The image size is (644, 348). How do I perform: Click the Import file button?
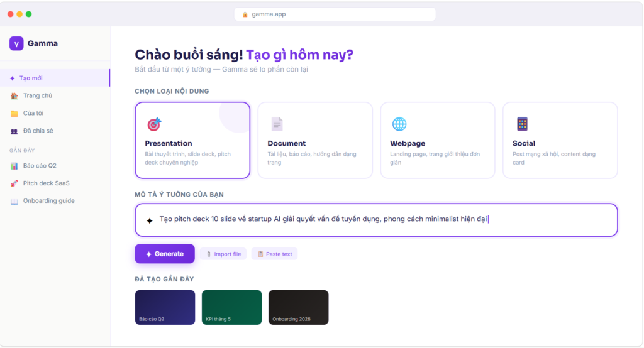click(x=223, y=254)
